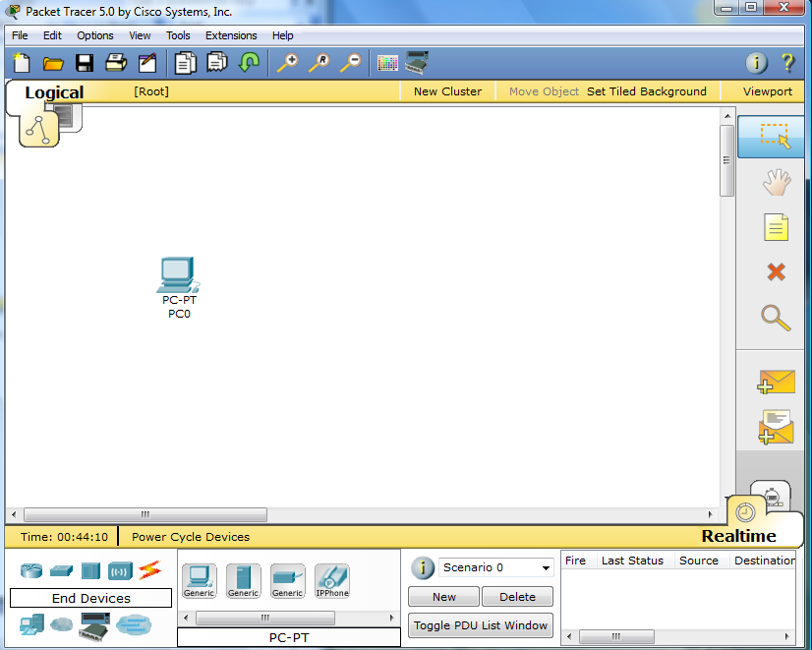Click Power Cycle Devices
The width and height of the screenshot is (812, 650).
pos(191,537)
